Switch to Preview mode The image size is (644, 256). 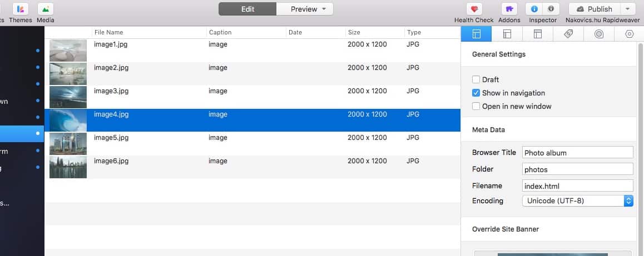coord(304,9)
